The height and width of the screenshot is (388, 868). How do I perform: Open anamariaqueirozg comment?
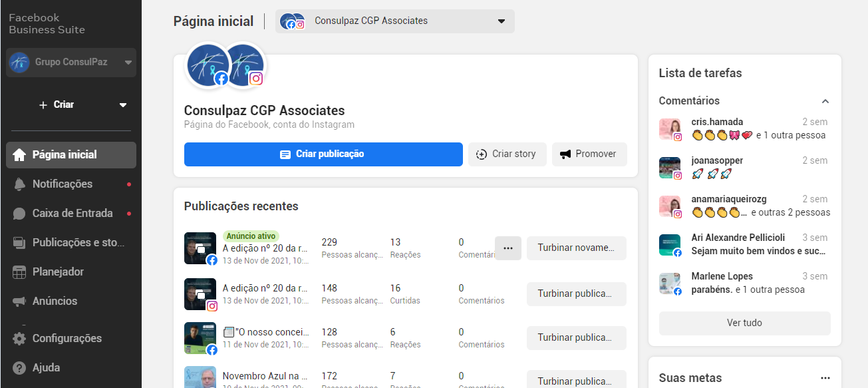point(744,206)
